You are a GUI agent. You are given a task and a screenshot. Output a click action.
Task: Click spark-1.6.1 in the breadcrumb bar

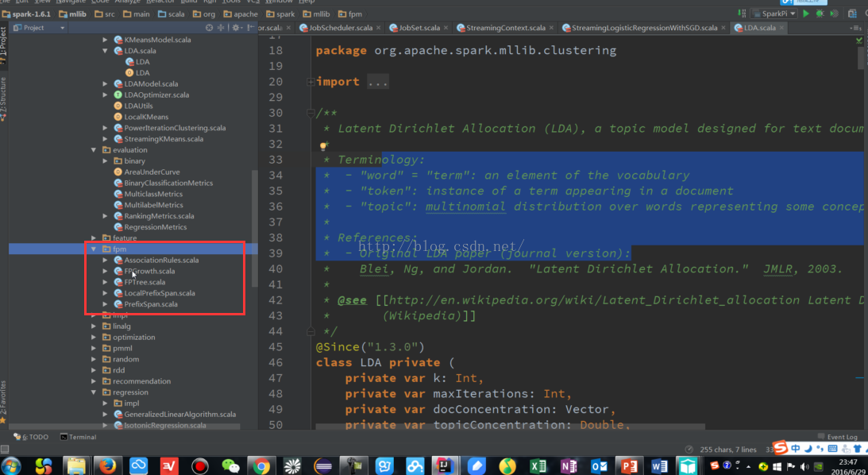pos(28,14)
